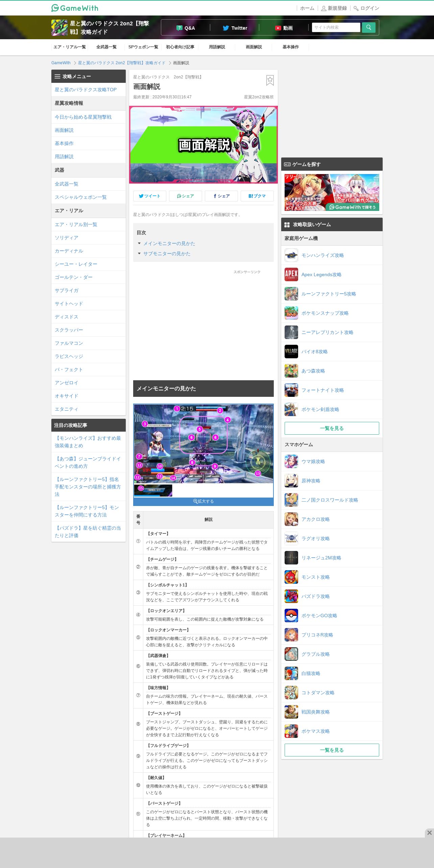Expand サブモニターの見かた in table of contents
The image size is (434, 868).
167,254
